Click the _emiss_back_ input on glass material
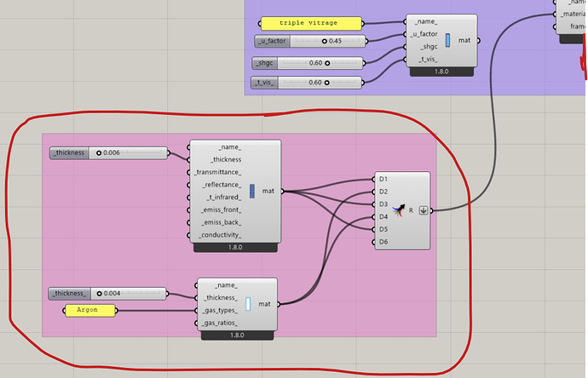Image resolution: width=588 pixels, height=378 pixels. click(x=222, y=222)
